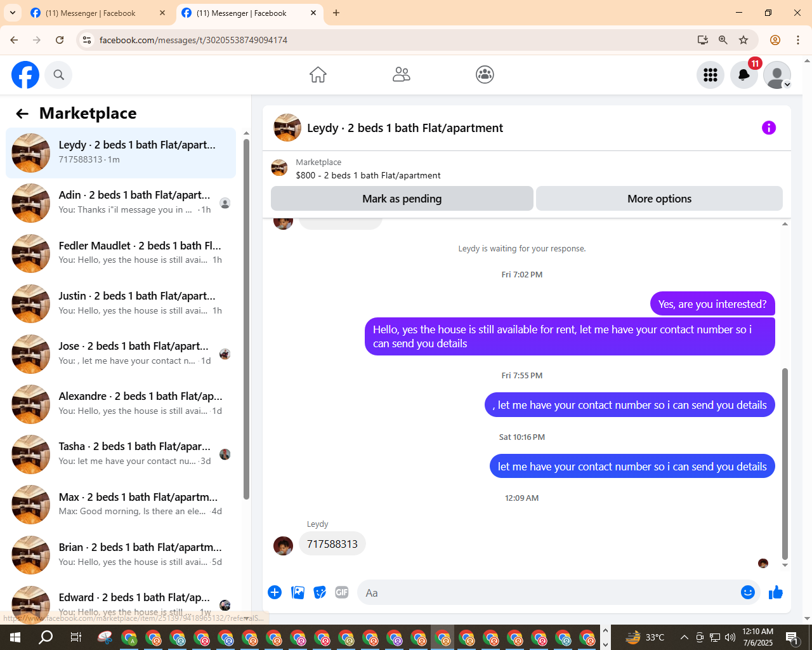812x650 pixels.
Task: Open the Adin conversation
Action: point(121,203)
